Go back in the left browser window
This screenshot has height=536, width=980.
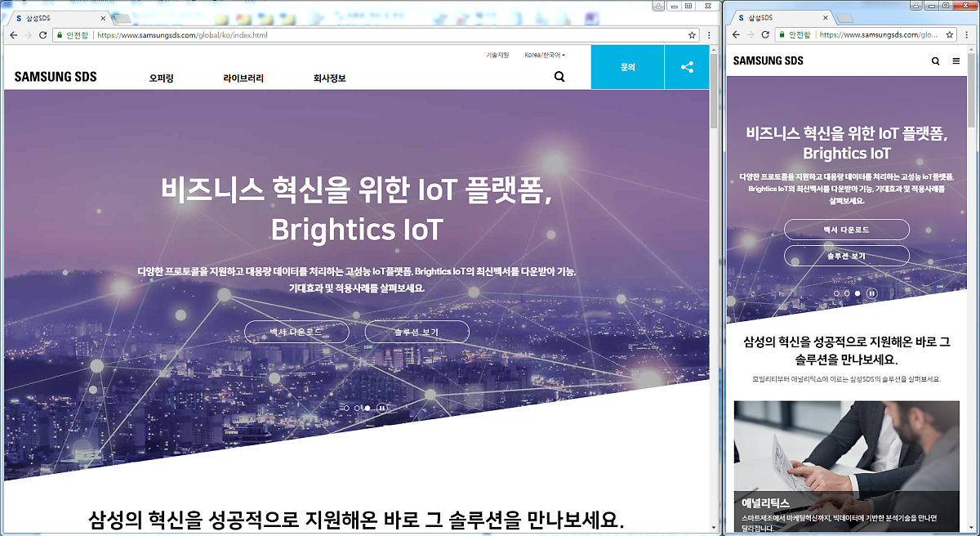point(14,35)
